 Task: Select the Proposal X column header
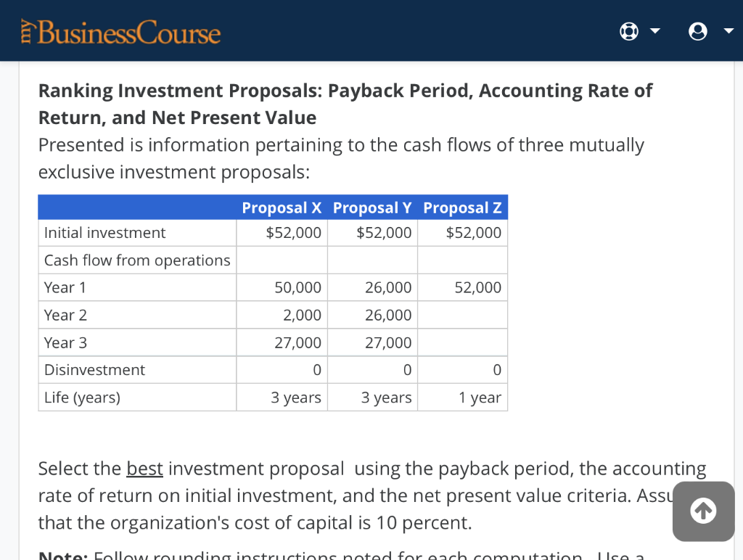pos(282,207)
